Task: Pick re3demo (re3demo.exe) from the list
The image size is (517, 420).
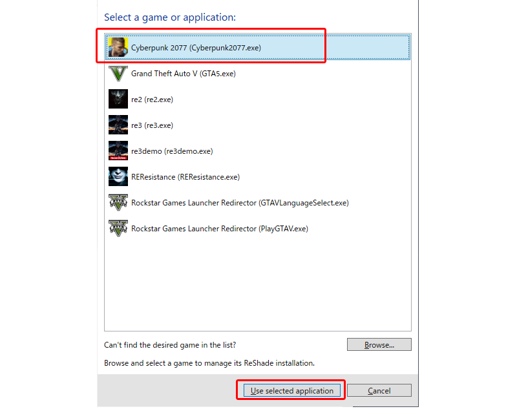Action: (258, 151)
